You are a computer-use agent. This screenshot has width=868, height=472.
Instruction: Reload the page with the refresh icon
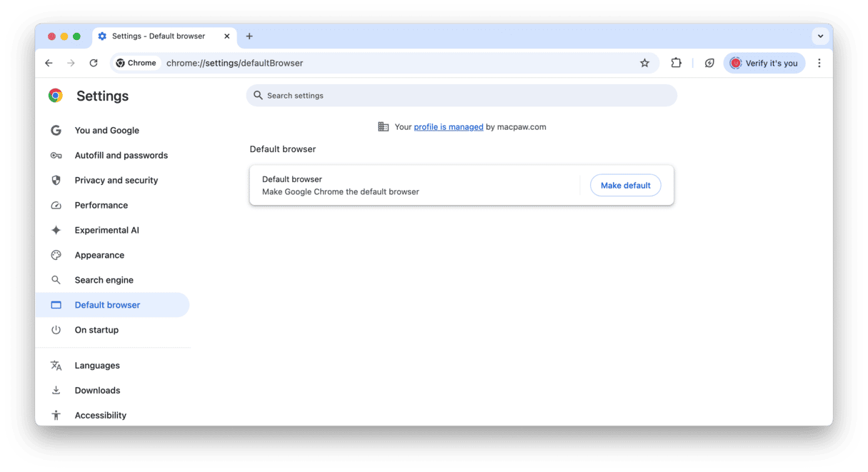pos(93,63)
